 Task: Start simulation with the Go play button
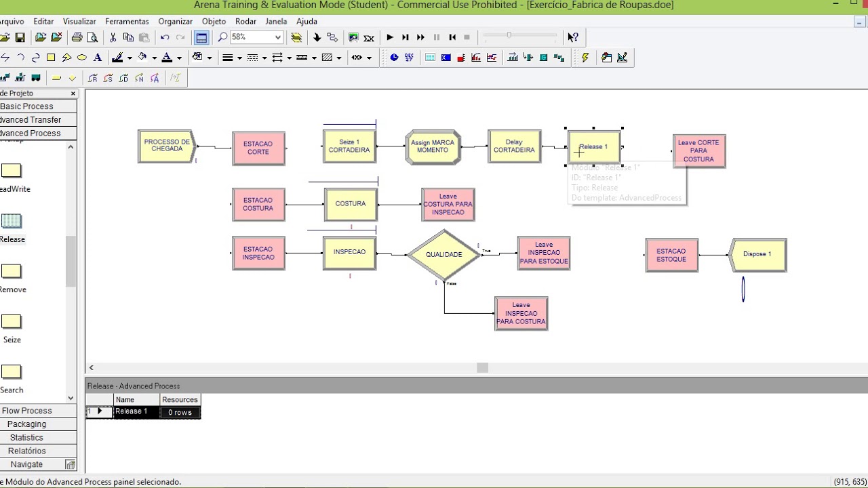(x=390, y=37)
